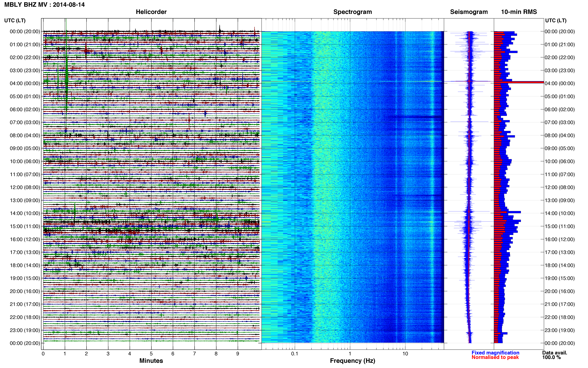Click the '0' tick on the Minutes axis

coord(43,354)
